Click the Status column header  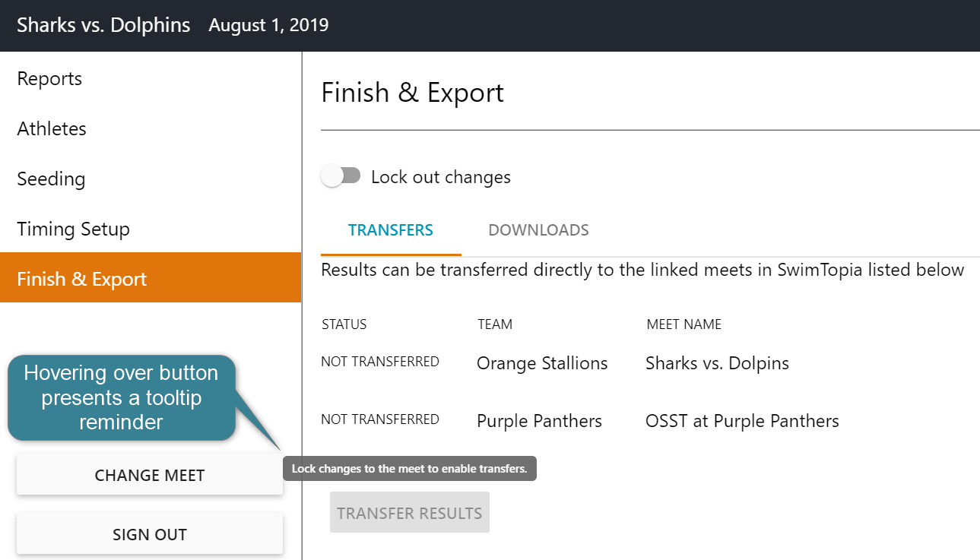(x=344, y=324)
